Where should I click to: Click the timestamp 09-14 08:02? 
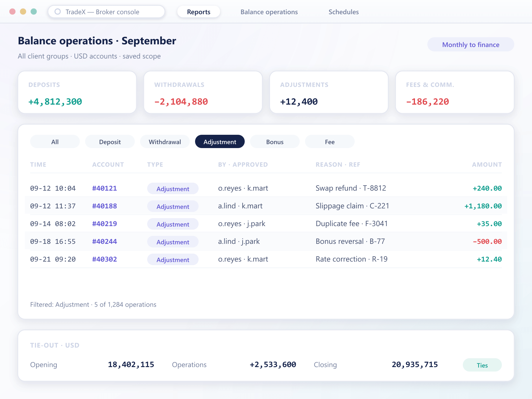pyautogui.click(x=53, y=224)
